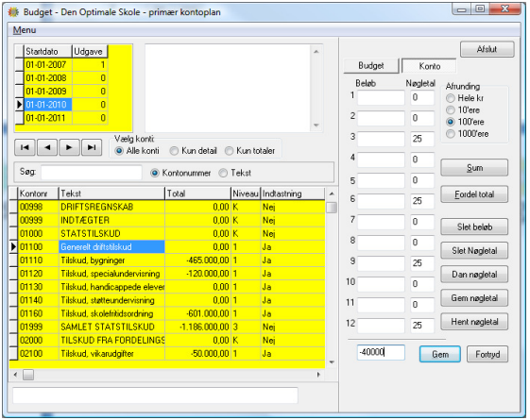Click Beløb field for month 6
Image resolution: width=530 pixels, height=420 pixels.
coord(381,201)
